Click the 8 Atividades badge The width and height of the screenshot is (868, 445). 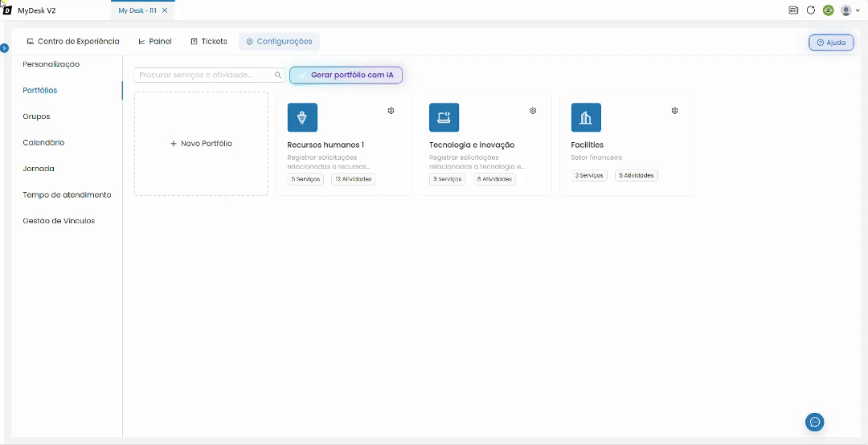coord(494,179)
